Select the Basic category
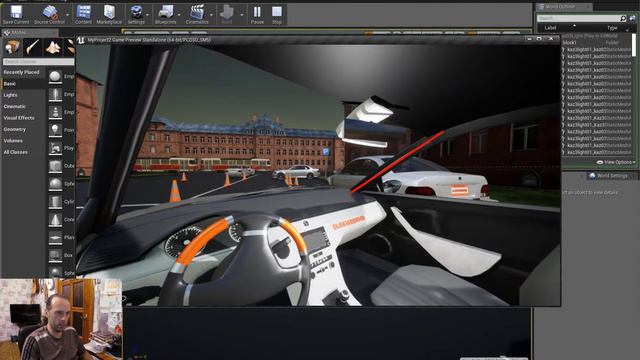This screenshot has width=640, height=360. [x=10, y=84]
